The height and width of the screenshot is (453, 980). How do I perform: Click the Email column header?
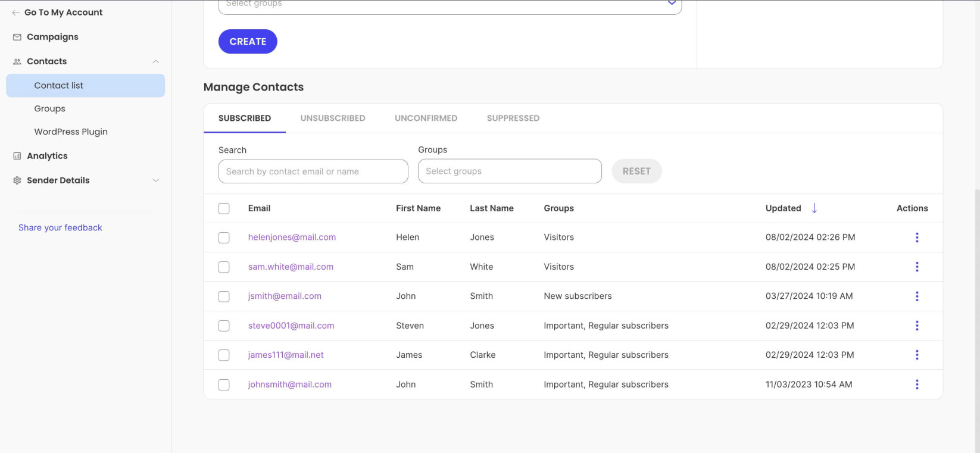click(259, 208)
